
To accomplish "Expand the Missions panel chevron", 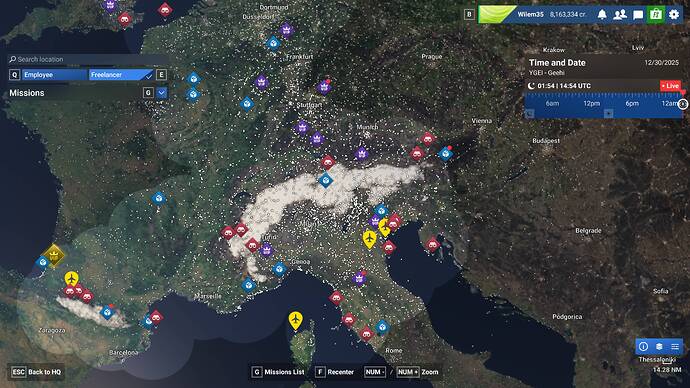I will pos(162,93).
